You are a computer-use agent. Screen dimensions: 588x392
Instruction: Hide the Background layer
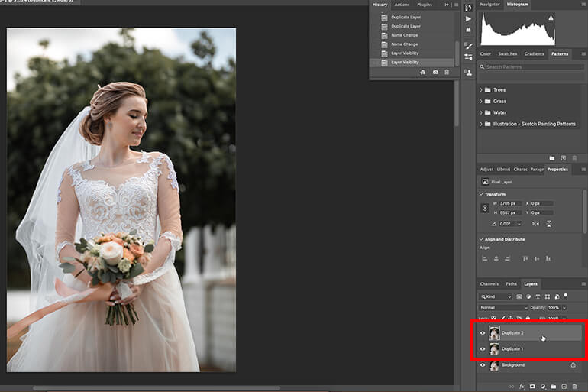pos(483,365)
